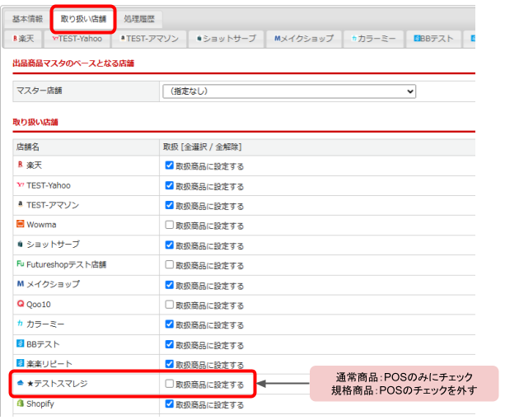
Task: Click the R icon on 楽天 tab
Action: (x=15, y=39)
